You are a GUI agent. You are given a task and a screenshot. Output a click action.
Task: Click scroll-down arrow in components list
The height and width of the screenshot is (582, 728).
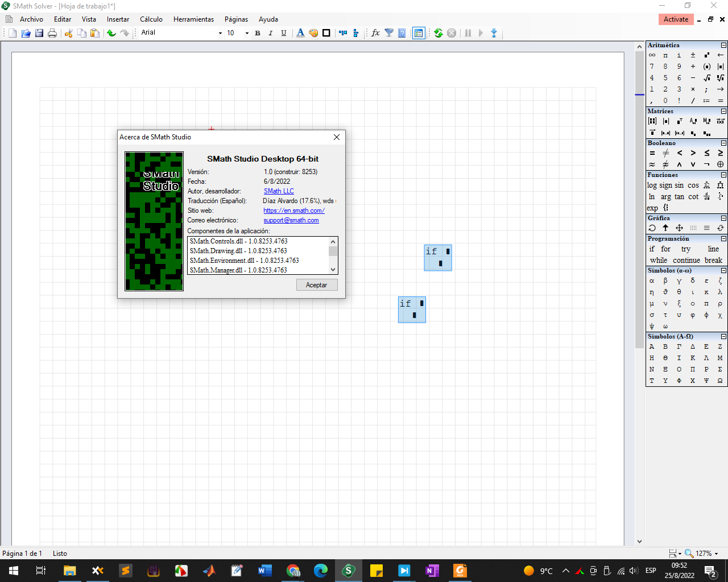333,270
